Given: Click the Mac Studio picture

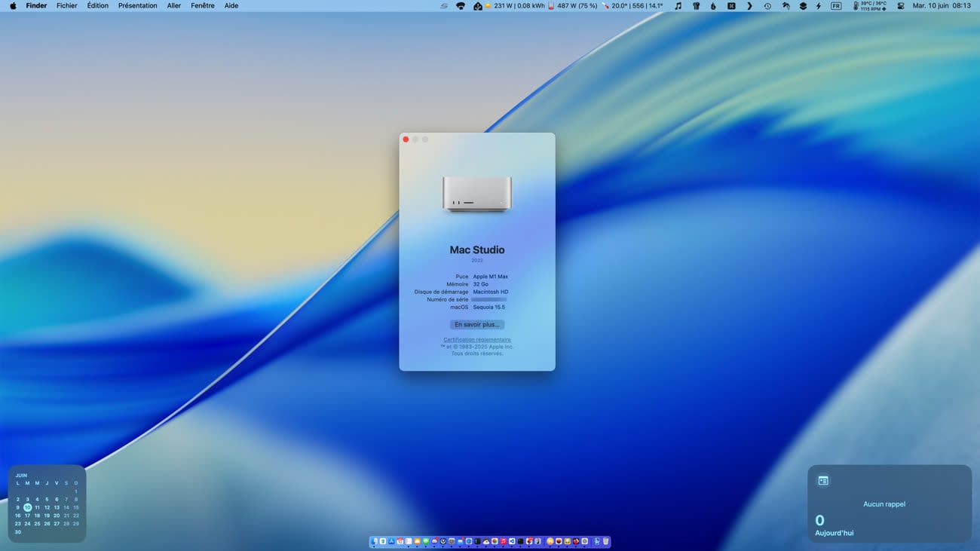Looking at the screenshot, I should (x=477, y=194).
